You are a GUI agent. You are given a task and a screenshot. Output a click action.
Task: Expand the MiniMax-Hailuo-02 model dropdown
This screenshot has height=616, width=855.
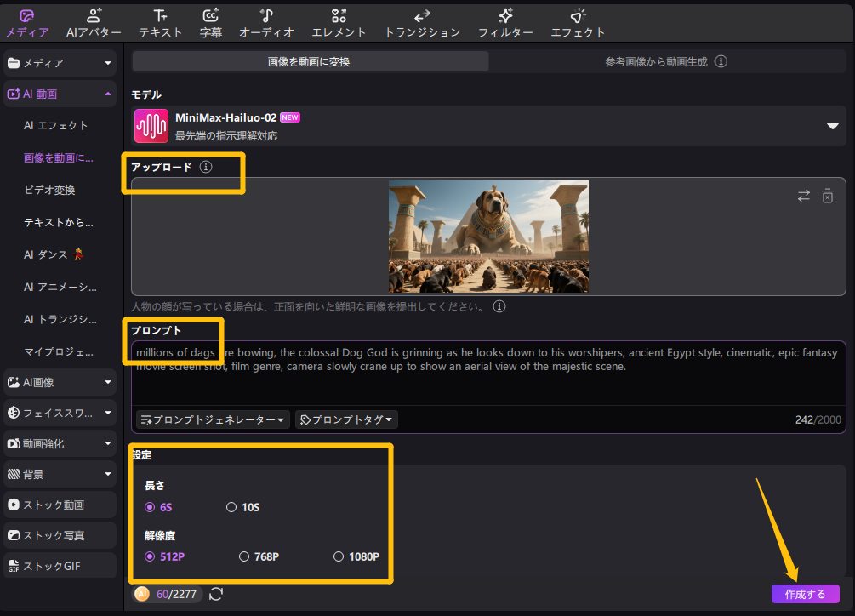pyautogui.click(x=832, y=126)
